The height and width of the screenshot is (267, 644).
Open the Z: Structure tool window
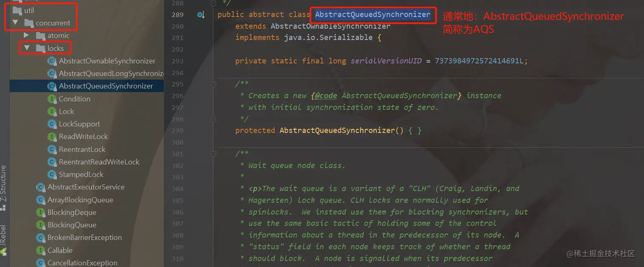pyautogui.click(x=3, y=188)
